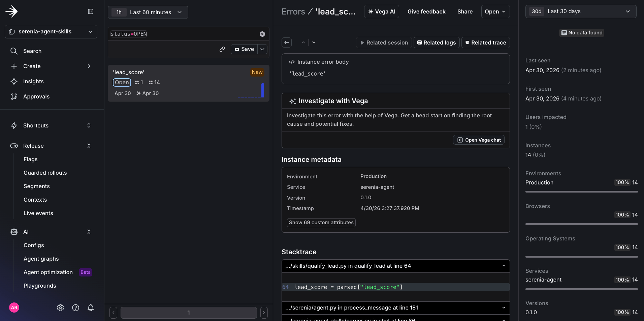Go to previous results page arrow
The height and width of the screenshot is (321, 644).
tap(114, 313)
